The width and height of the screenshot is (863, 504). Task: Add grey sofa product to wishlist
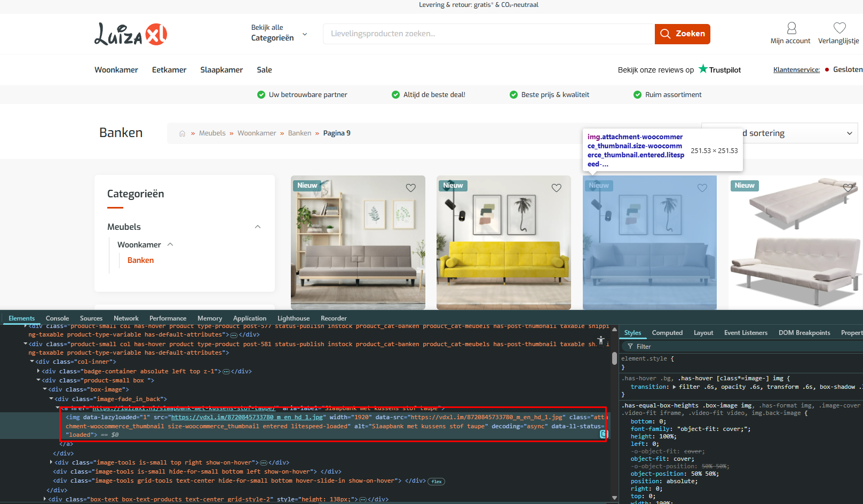pos(411,188)
